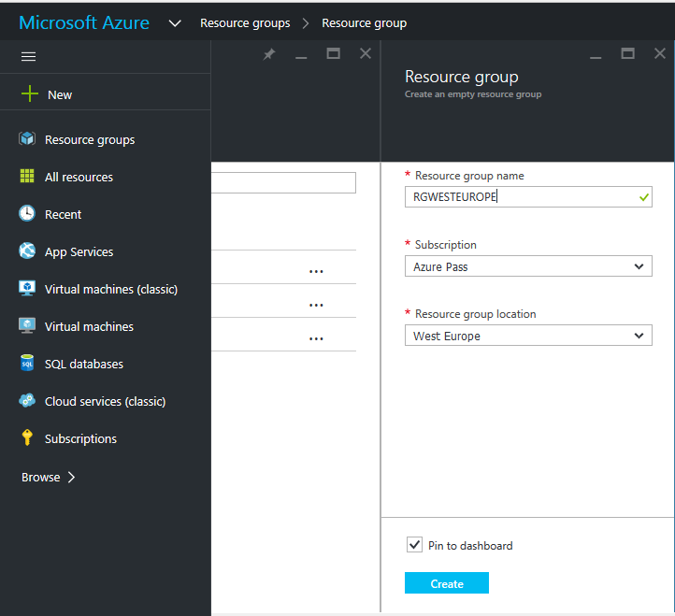Click Microsoft Azure logo text
This screenshot has height=616, width=675.
84,22
